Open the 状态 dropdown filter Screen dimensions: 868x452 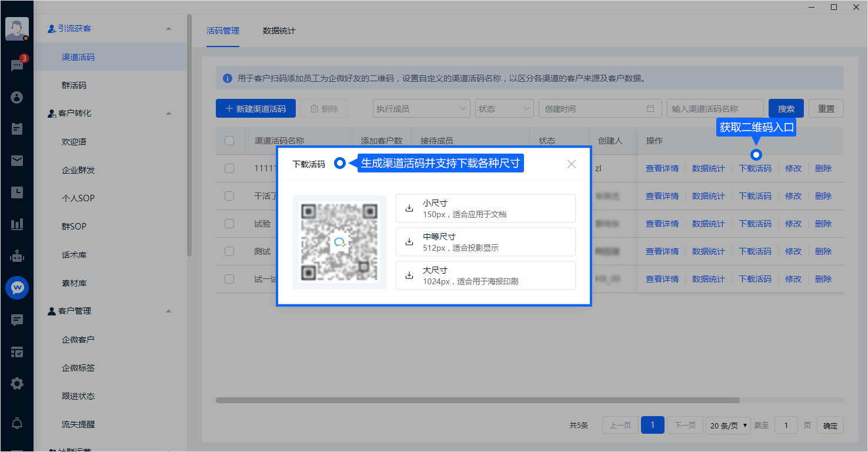pos(504,109)
